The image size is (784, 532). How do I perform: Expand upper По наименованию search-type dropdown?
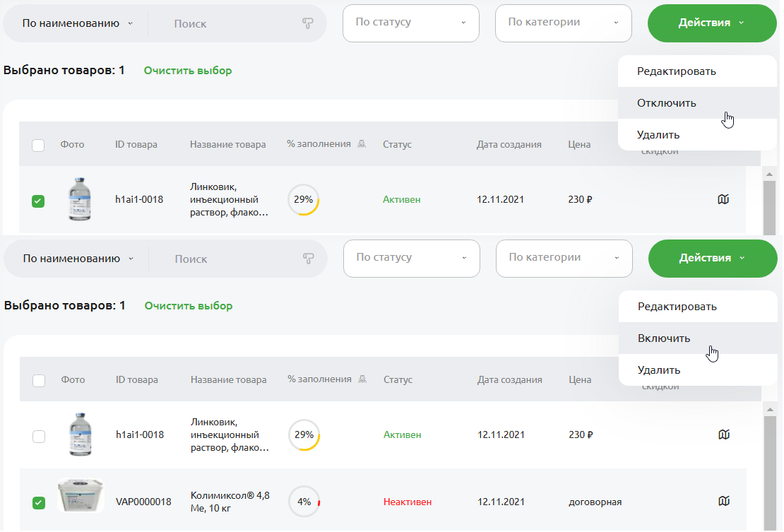(78, 23)
